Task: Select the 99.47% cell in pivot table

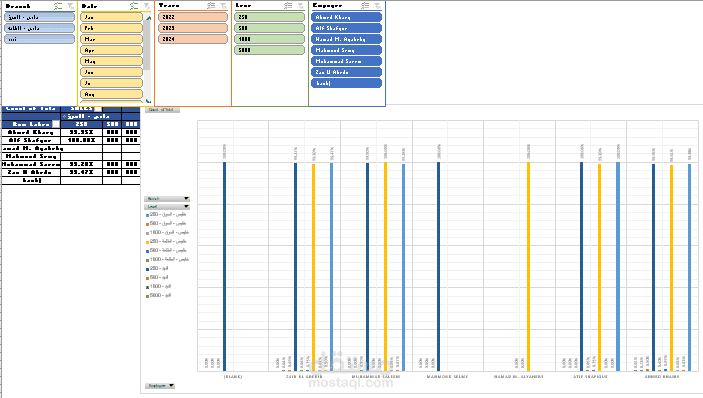Action: 82,173
